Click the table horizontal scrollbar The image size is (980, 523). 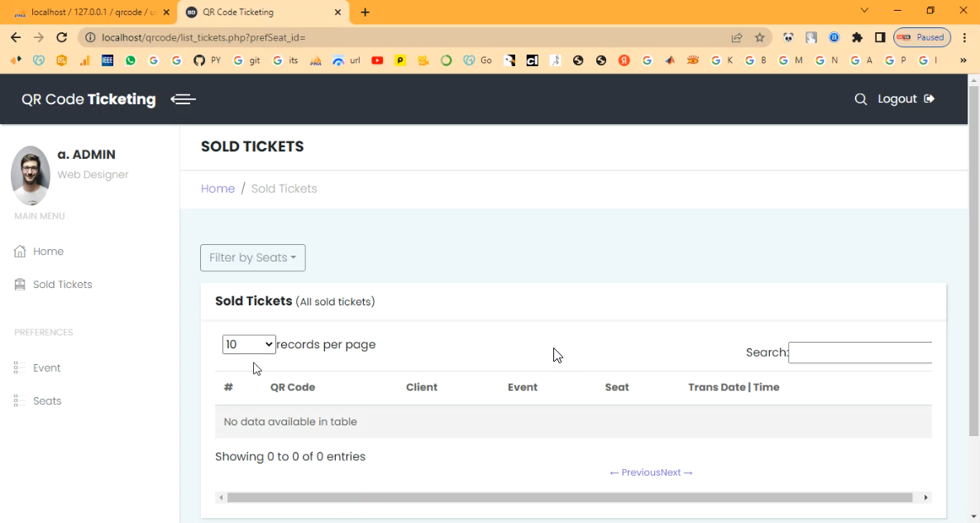pos(569,497)
